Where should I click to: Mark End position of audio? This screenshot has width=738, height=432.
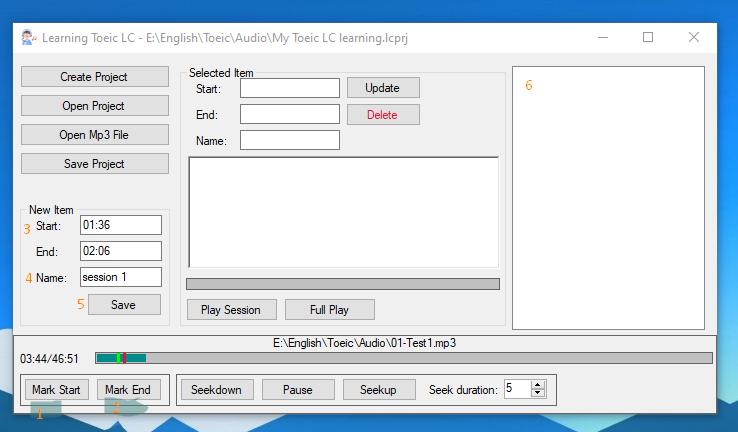pyautogui.click(x=128, y=390)
